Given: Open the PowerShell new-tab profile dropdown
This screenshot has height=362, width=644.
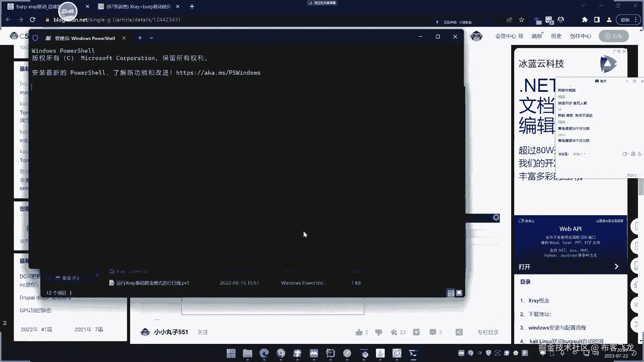Looking at the screenshot, I should pos(151,38).
